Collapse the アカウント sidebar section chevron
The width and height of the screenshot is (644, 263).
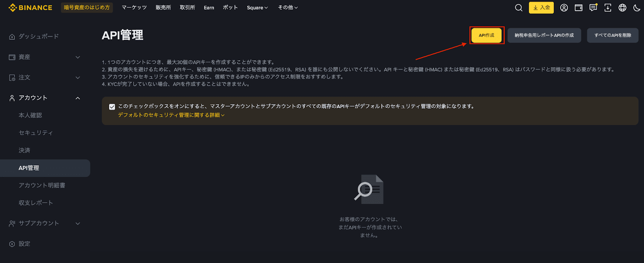(78, 98)
